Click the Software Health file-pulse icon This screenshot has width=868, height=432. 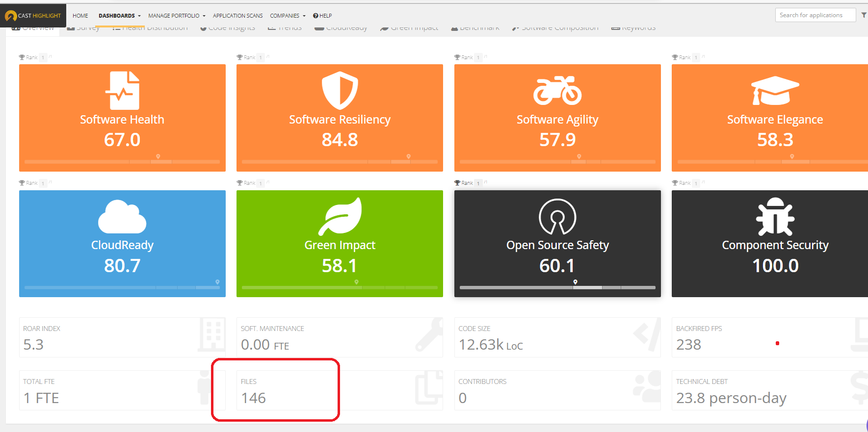pyautogui.click(x=122, y=91)
